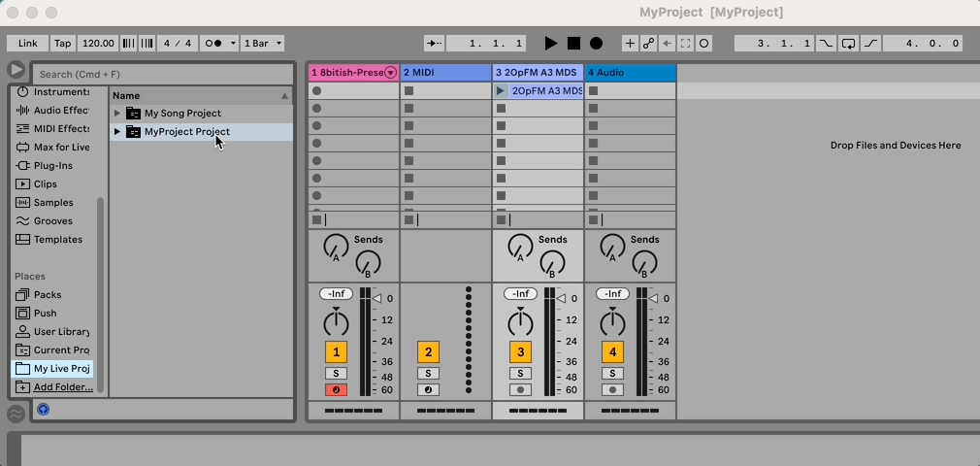Start playback with the Play button

(550, 43)
